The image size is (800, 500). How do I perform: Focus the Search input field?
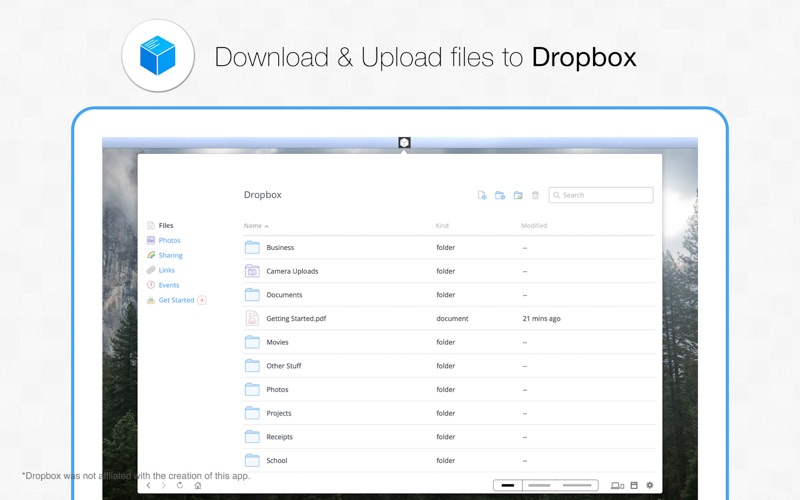coord(601,195)
